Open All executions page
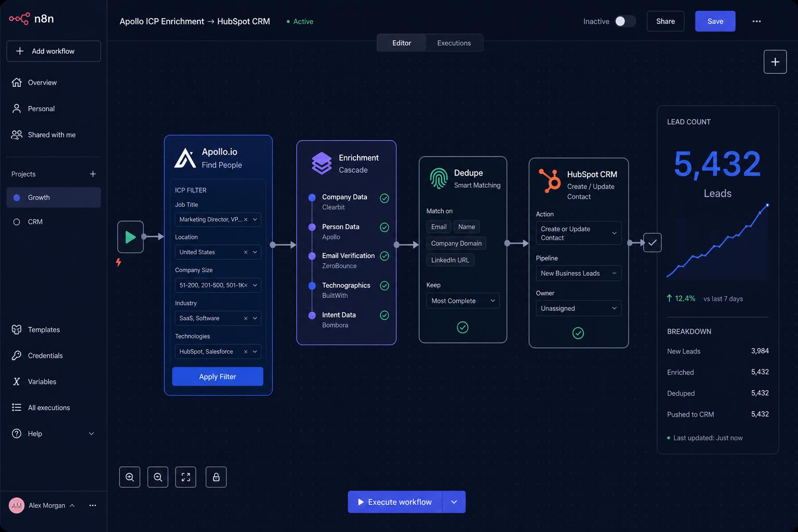This screenshot has width=798, height=532. click(54, 407)
